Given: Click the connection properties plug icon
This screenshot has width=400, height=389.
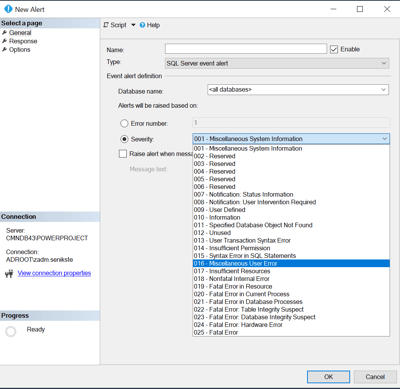Looking at the screenshot, I should pyautogui.click(x=9, y=274).
